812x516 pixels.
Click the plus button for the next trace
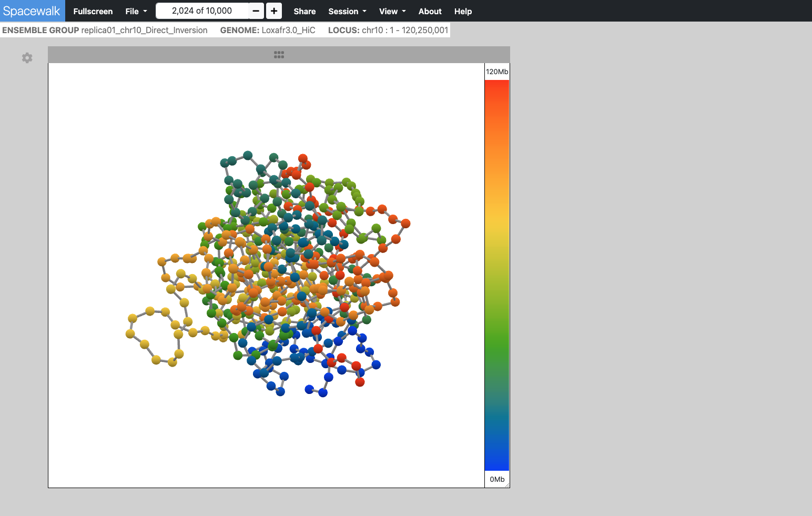(274, 11)
